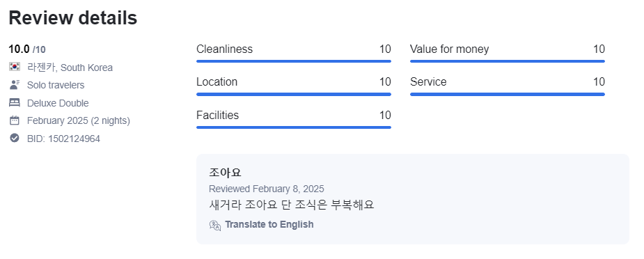Click the Value for money rating bar
644x259 pixels.
(x=508, y=61)
